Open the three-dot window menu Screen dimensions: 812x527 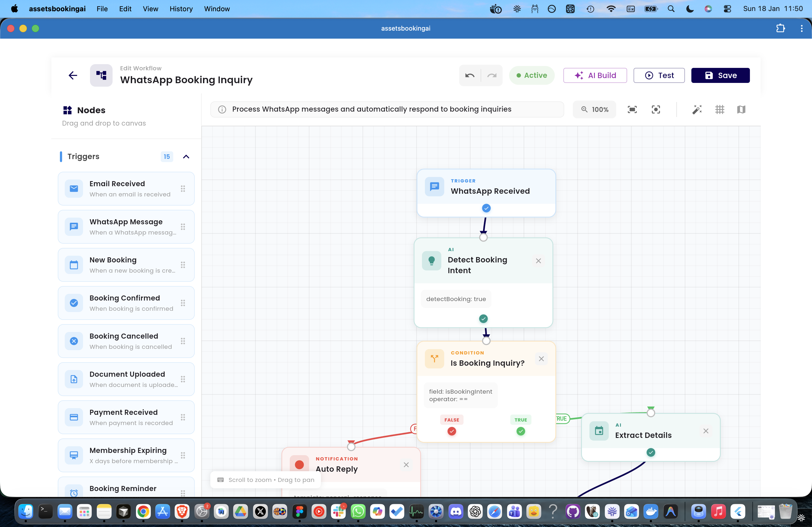tap(802, 28)
